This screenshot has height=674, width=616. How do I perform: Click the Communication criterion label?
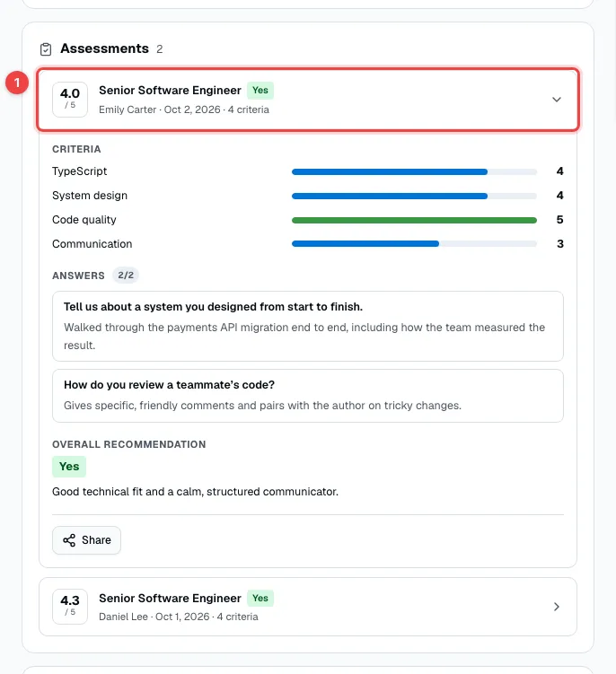click(x=92, y=244)
